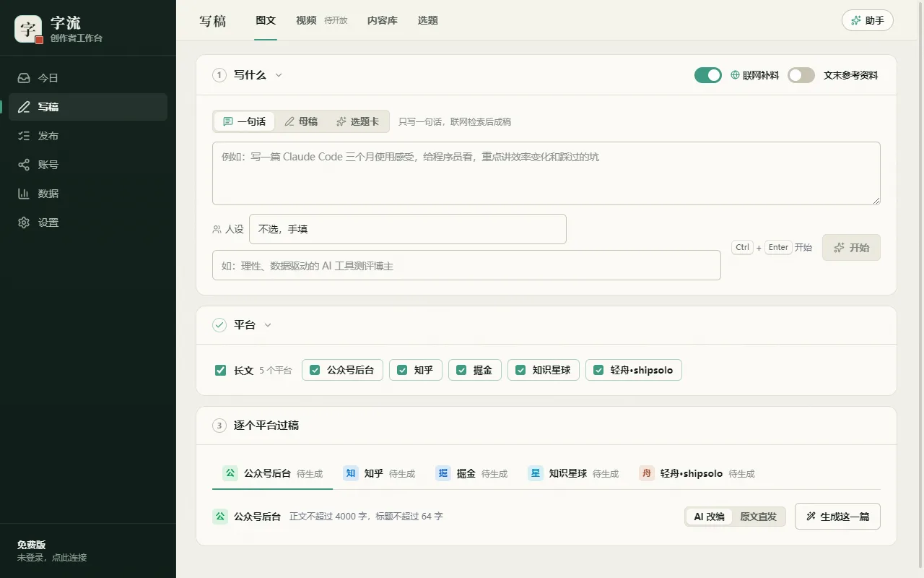Image resolution: width=924 pixels, height=578 pixels.
Task: Select the 母稿 input mode tab
Action: tap(301, 121)
